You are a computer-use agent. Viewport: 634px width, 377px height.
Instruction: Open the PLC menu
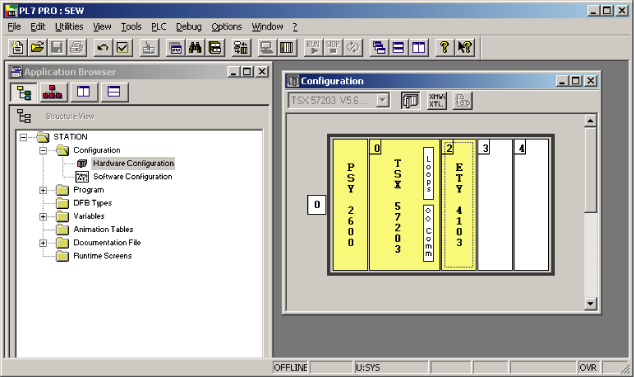(158, 27)
